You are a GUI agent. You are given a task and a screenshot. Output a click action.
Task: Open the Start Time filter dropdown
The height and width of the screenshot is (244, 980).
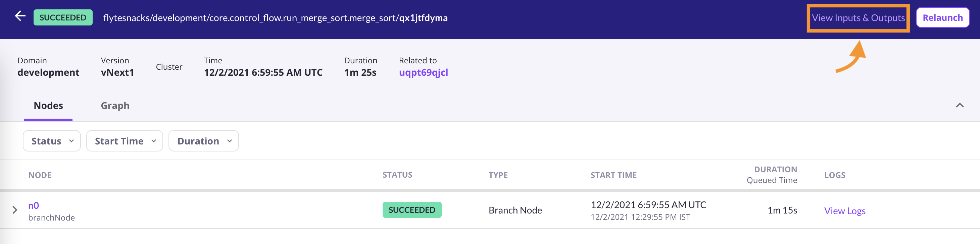coord(125,141)
